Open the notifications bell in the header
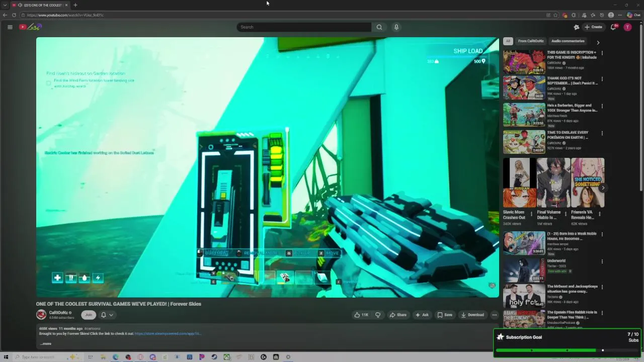Viewport: 644px width, 362px height. [x=613, y=27]
